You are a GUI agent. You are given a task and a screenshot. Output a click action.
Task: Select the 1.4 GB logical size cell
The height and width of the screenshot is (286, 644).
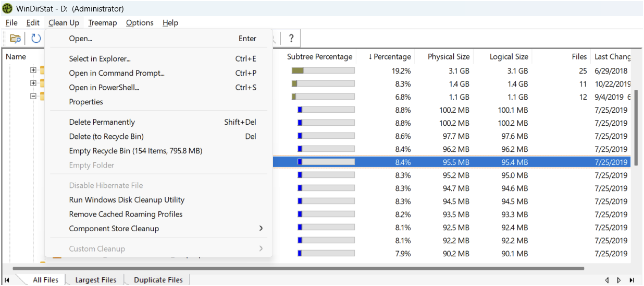(517, 84)
